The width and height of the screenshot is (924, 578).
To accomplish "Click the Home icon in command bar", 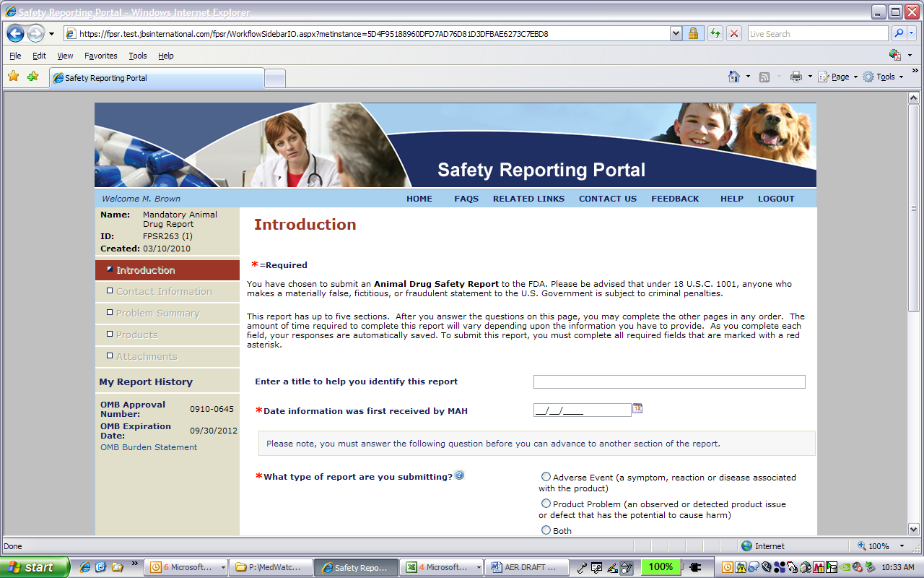I will (734, 77).
